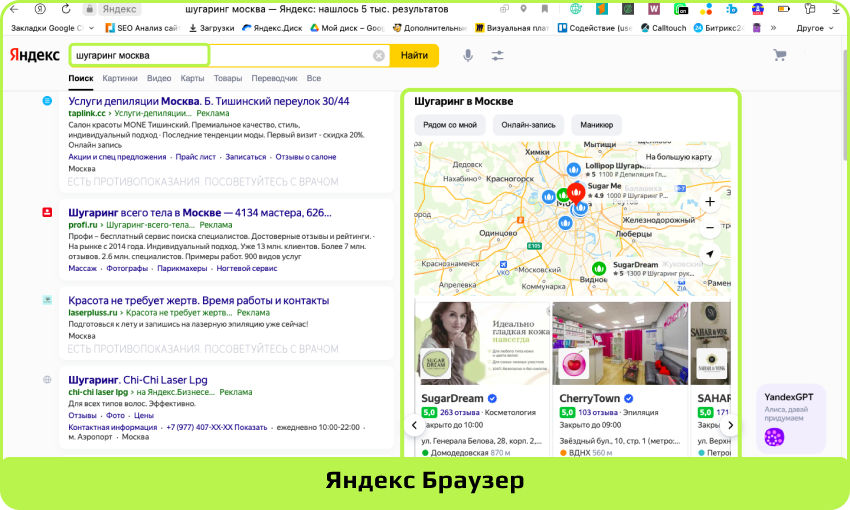850x510 pixels.
Task: Click the location pin icon in address bar
Action: (x=523, y=9)
